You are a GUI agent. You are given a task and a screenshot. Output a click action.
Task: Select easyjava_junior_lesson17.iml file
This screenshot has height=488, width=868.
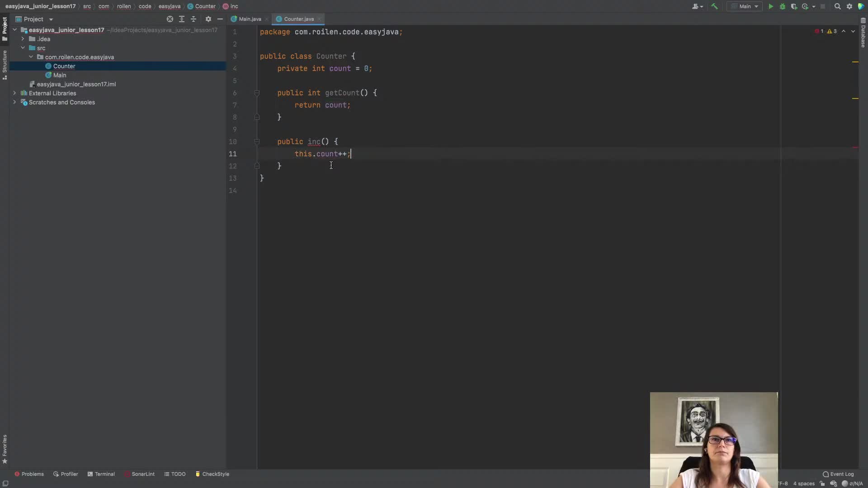point(76,84)
